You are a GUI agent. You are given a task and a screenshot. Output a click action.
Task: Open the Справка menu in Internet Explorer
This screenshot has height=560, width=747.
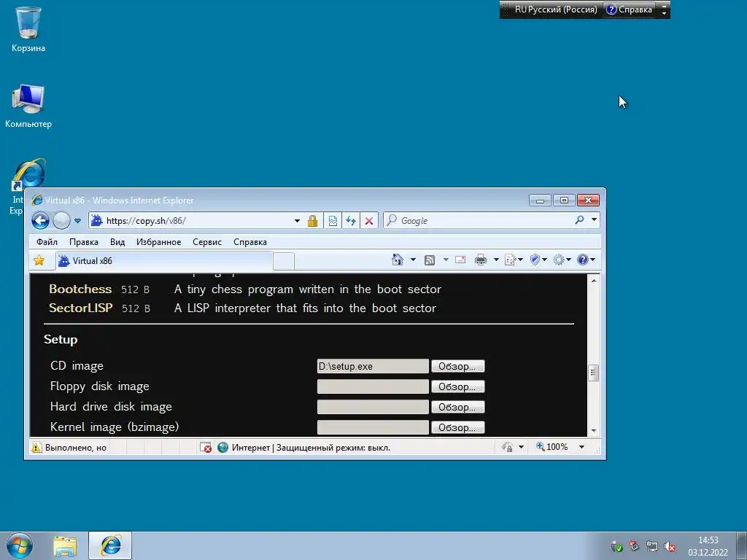click(x=250, y=242)
